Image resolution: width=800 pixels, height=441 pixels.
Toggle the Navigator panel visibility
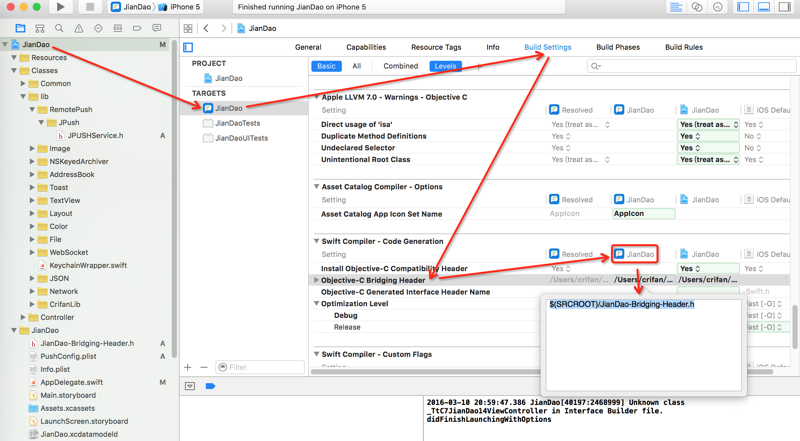tap(743, 7)
